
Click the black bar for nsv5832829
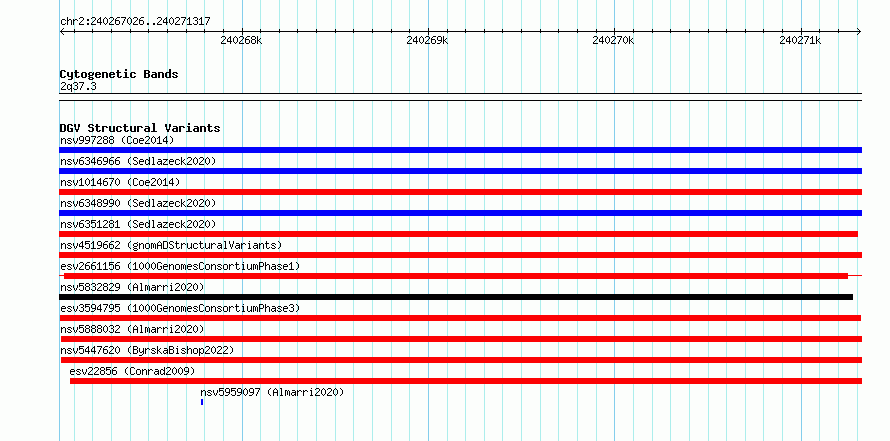click(456, 297)
